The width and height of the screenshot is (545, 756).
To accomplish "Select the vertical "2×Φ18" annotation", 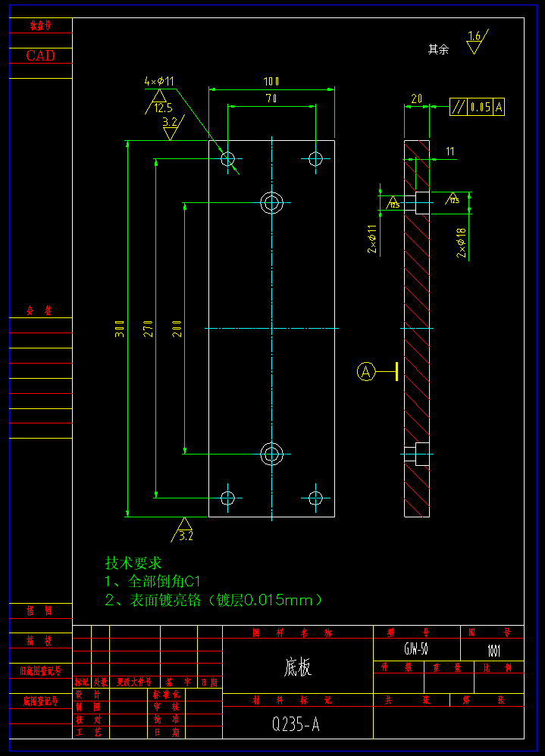I will (462, 242).
